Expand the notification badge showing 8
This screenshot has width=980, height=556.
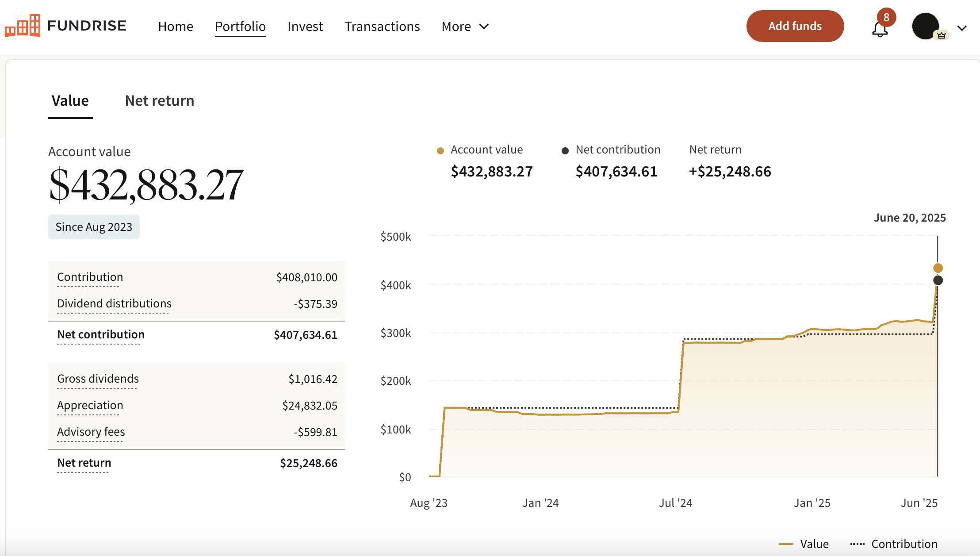coord(886,17)
